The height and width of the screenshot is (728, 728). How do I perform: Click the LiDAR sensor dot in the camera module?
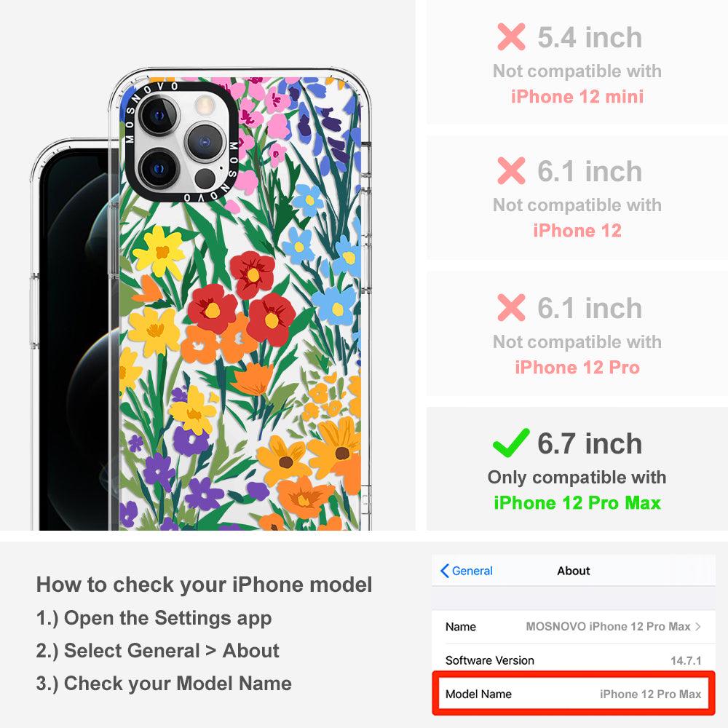205,178
